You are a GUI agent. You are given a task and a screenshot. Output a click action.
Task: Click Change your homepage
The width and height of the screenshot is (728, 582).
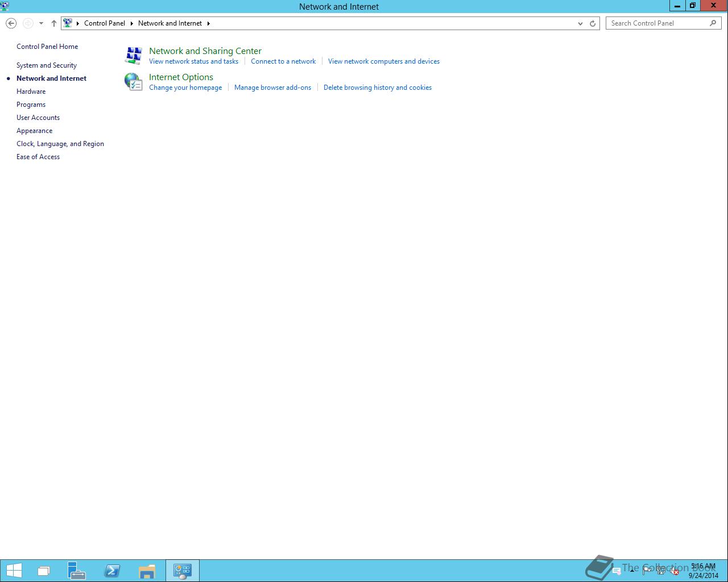pos(185,88)
